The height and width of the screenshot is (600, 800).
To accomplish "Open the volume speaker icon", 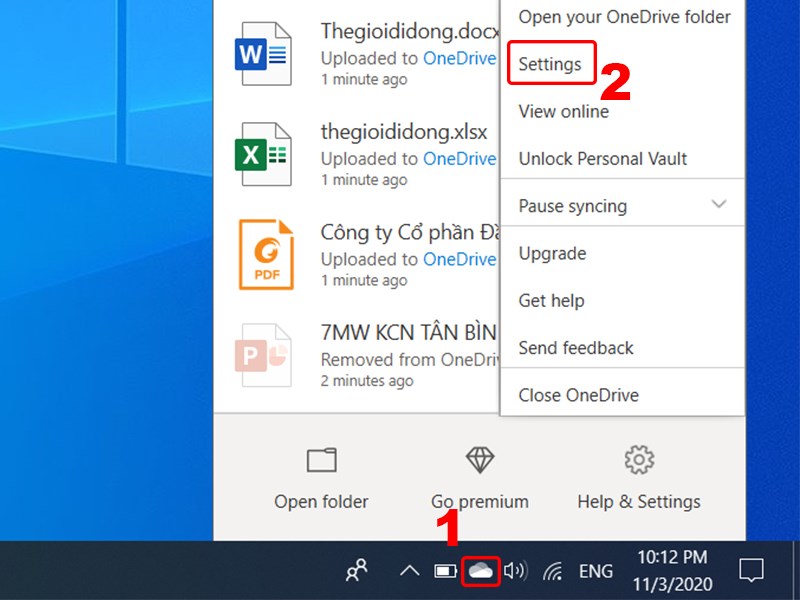I will click(515, 570).
